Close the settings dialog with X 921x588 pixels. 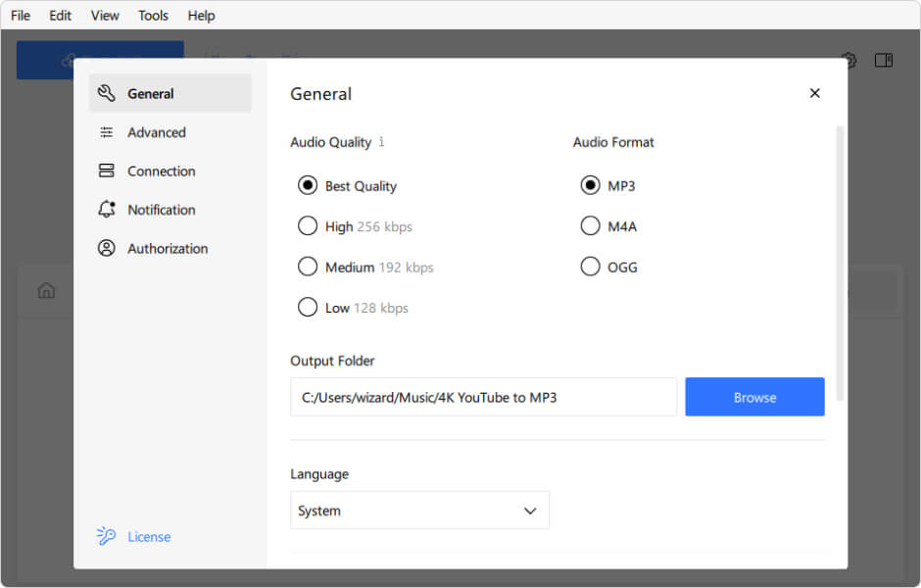814,93
